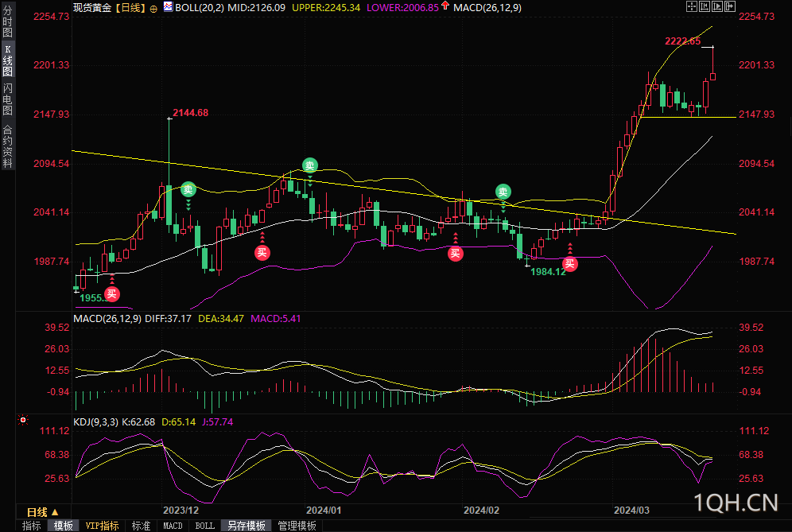The height and width of the screenshot is (532, 792).
Task: Click the 2024/03 date axis label
Action: click(631, 511)
